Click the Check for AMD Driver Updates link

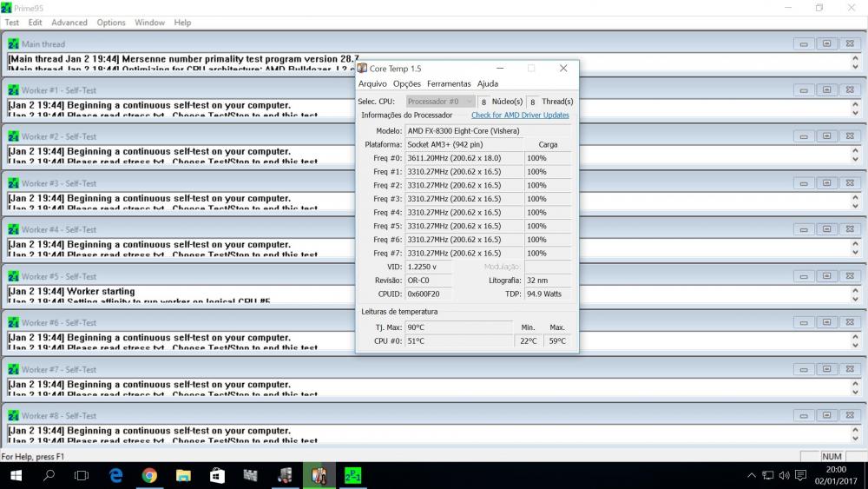click(520, 115)
